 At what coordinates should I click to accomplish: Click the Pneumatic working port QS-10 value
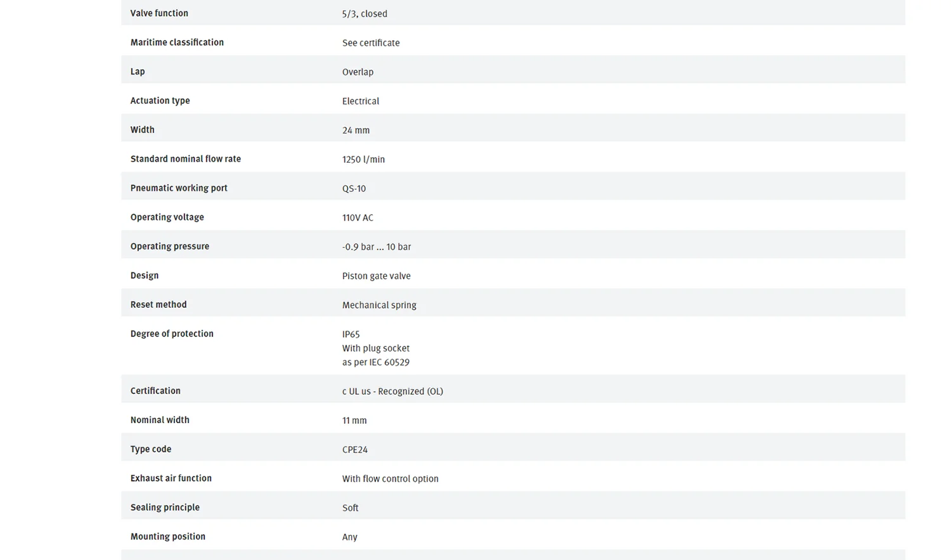pyautogui.click(x=354, y=189)
